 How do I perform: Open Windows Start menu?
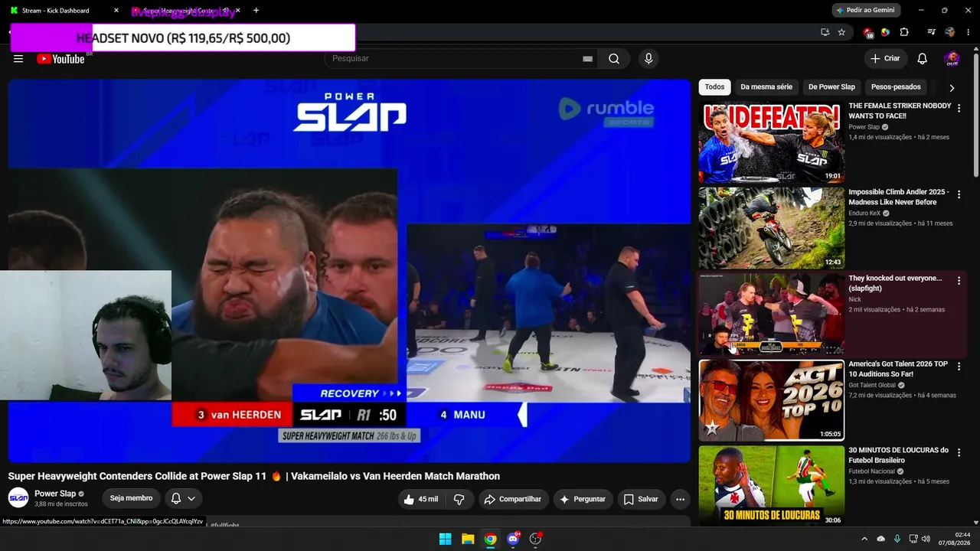click(x=445, y=539)
